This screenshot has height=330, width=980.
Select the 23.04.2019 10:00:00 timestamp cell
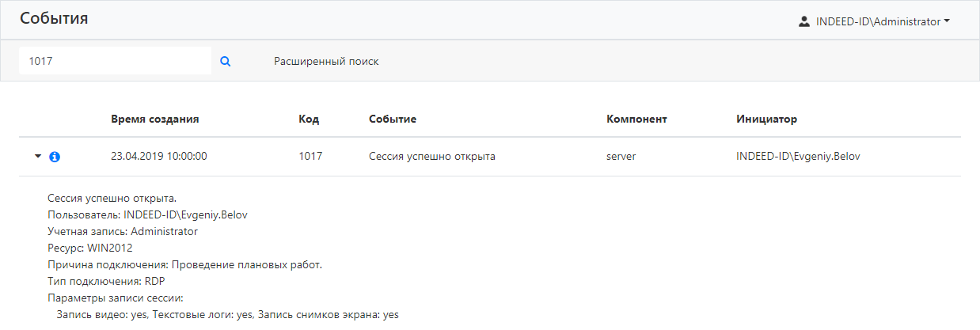(x=158, y=156)
